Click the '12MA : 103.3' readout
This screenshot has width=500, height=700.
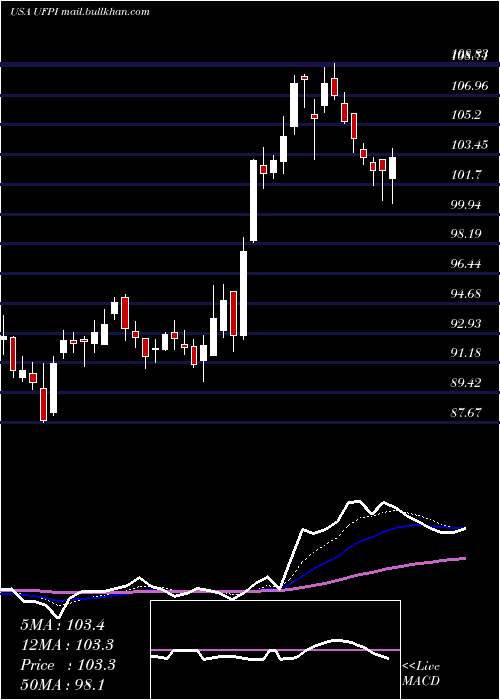(x=67, y=645)
